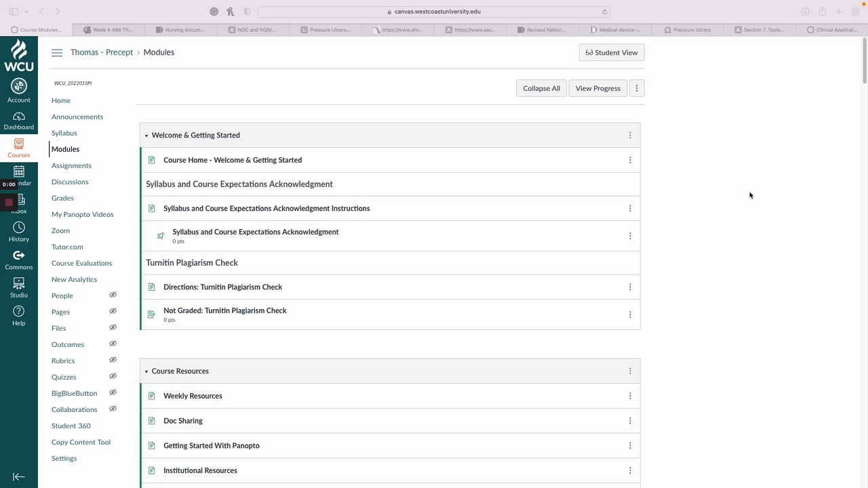Click the hidden eye icon beside Quizzes
Screen dimensions: 868x488
click(x=113, y=376)
